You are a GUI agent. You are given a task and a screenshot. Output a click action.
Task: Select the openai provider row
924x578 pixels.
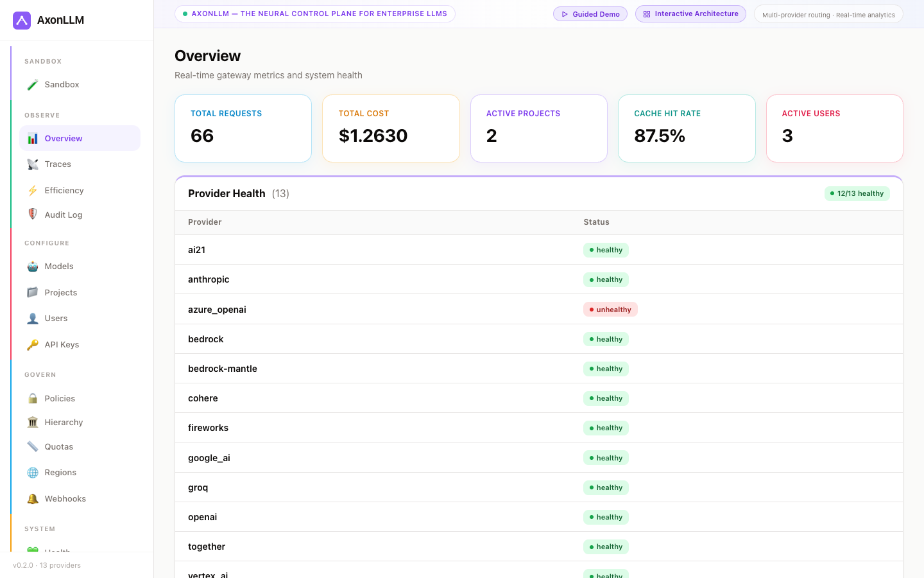pos(539,517)
